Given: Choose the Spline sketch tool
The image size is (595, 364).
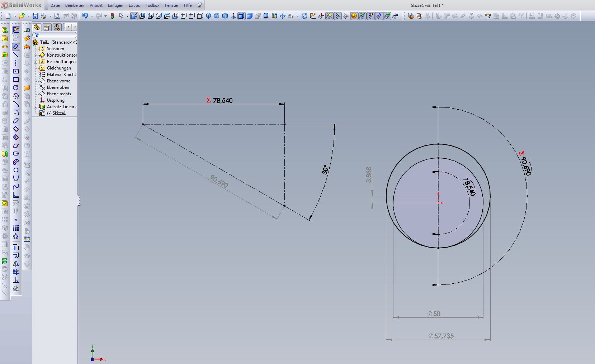Looking at the screenshot, I should (x=16, y=187).
